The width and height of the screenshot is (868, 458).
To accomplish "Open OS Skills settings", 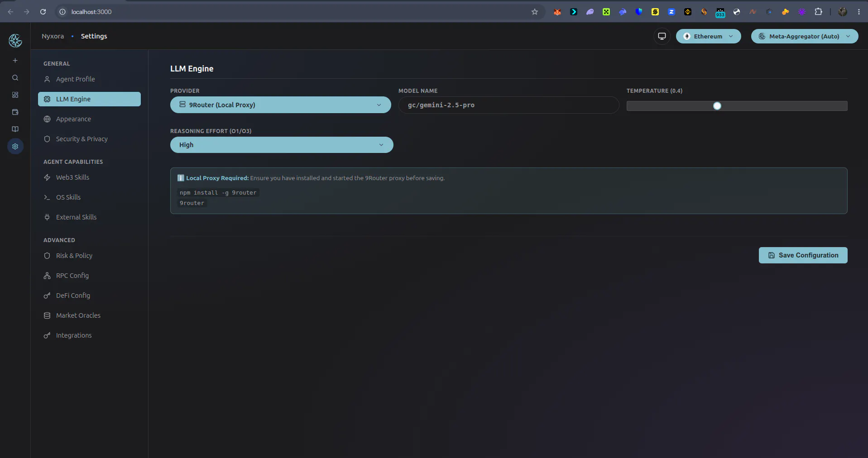I will click(89, 197).
